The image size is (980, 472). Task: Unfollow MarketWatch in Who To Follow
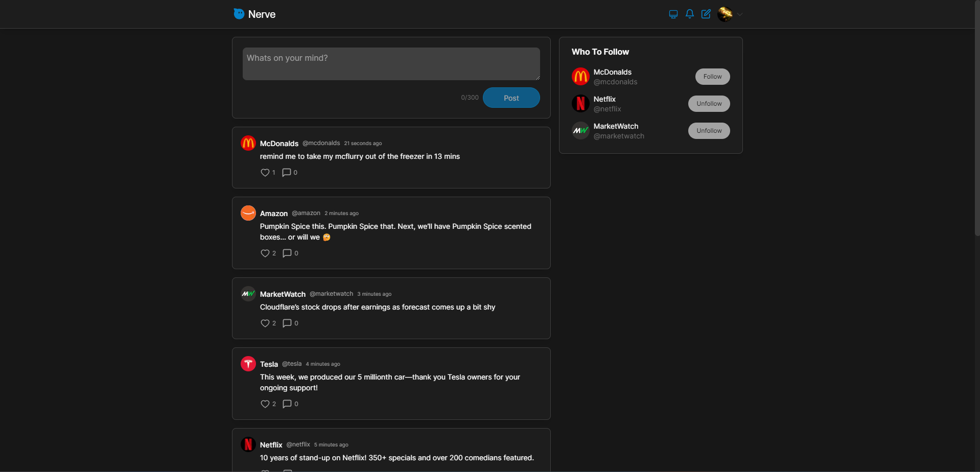coord(709,131)
